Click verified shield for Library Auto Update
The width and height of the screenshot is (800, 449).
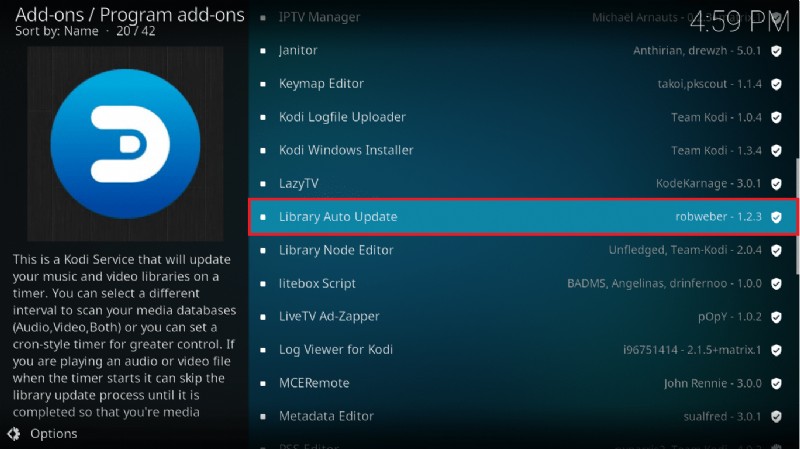point(776,217)
